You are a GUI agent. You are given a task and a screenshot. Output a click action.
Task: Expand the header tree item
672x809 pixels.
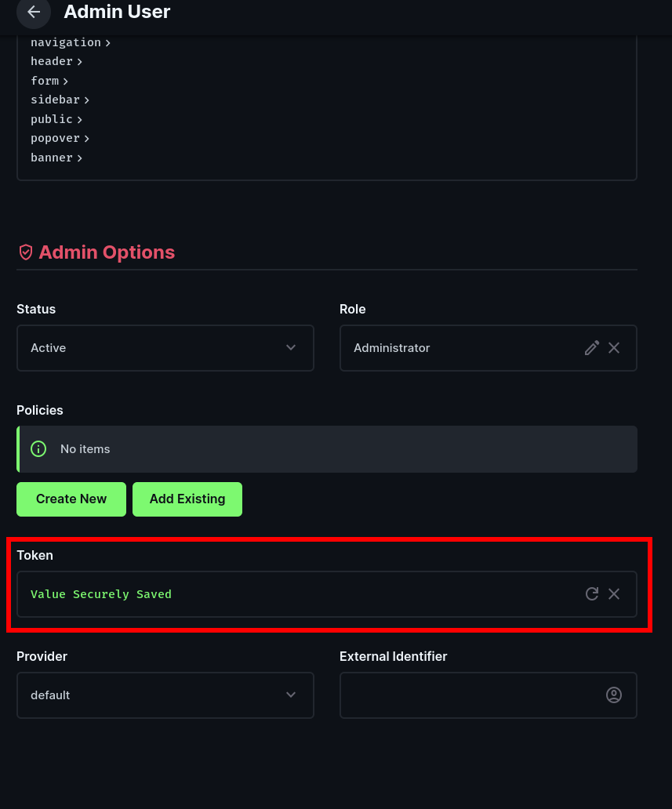[80, 61]
